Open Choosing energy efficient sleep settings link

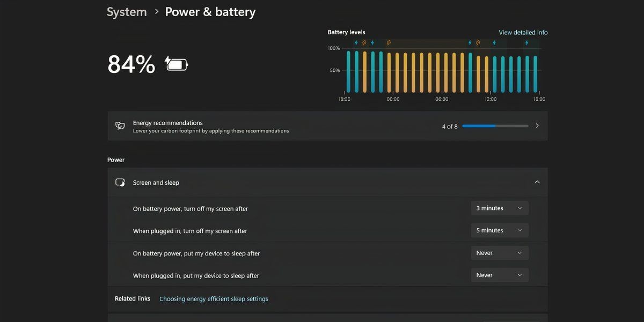214,299
